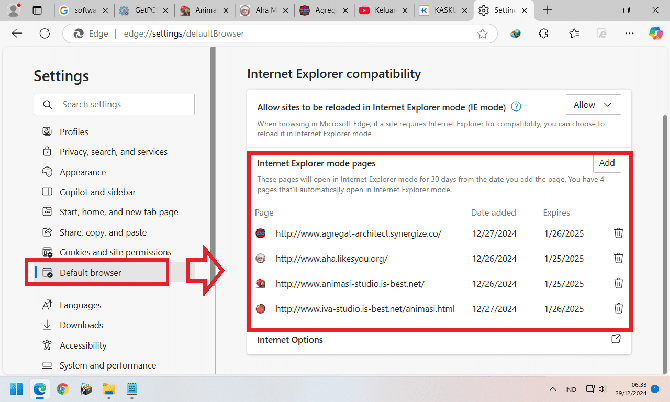Click the http://www.aha.likesyou.org/ URL text

(x=331, y=258)
